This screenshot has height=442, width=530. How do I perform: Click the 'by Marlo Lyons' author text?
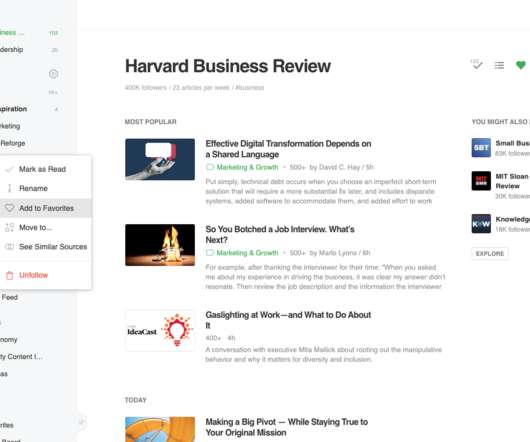[334, 253]
